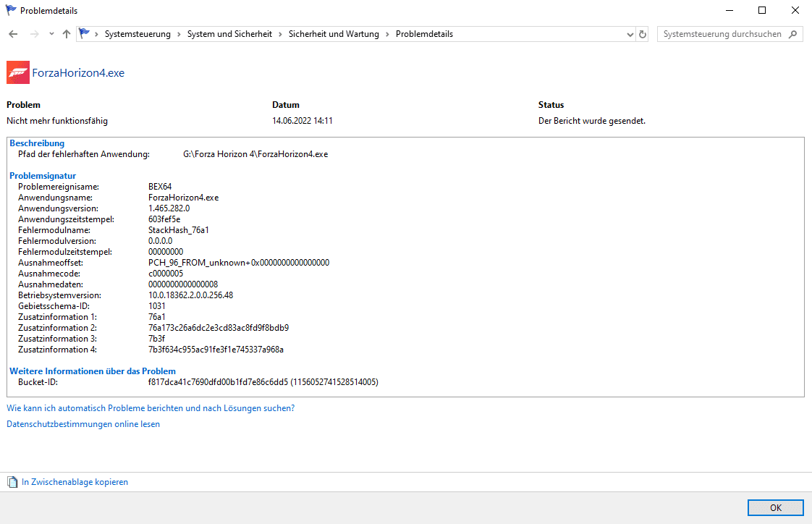The width and height of the screenshot is (812, 524).
Task: Click the Zusatzinformation 3 value 7b3f
Action: [156, 339]
